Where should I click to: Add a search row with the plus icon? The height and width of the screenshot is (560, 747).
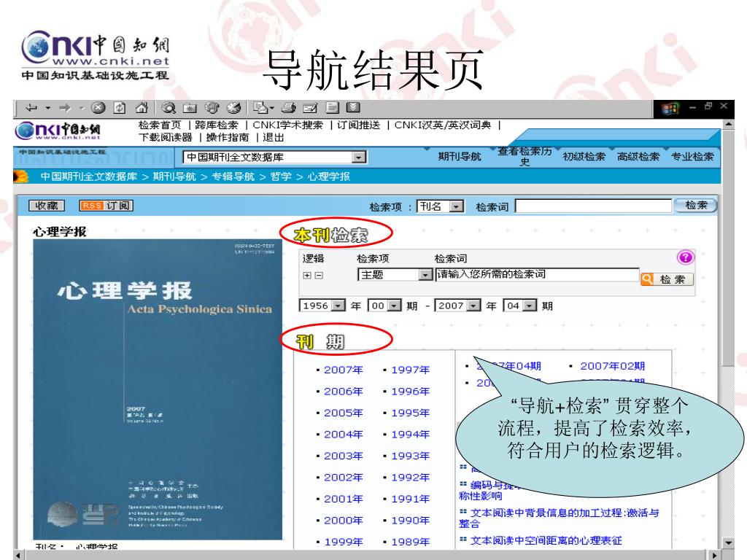coord(307,275)
